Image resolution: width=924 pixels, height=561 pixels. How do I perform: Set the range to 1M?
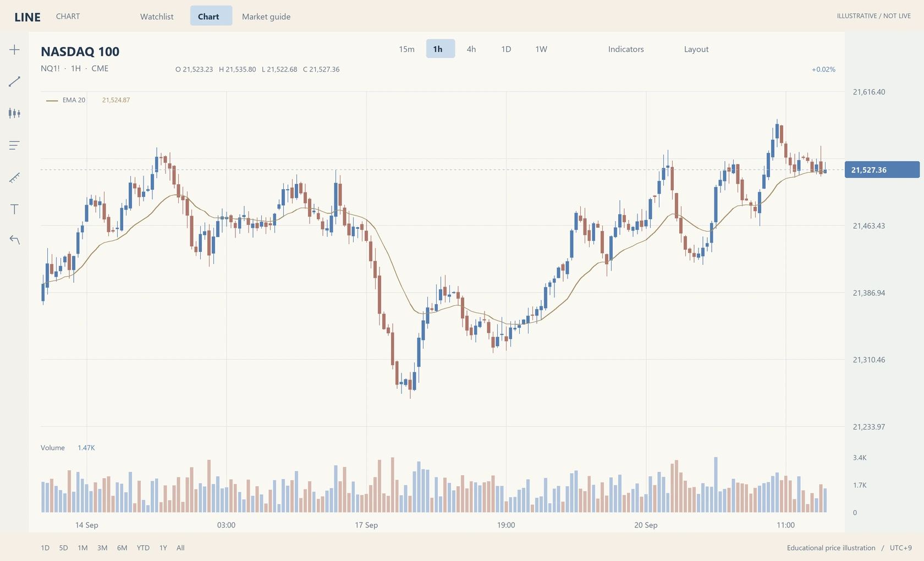coord(82,548)
